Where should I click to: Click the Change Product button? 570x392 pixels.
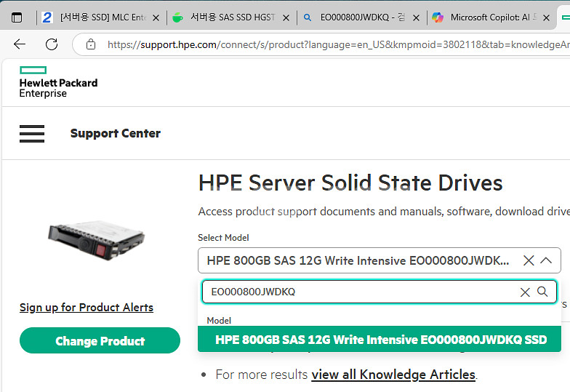click(x=100, y=340)
